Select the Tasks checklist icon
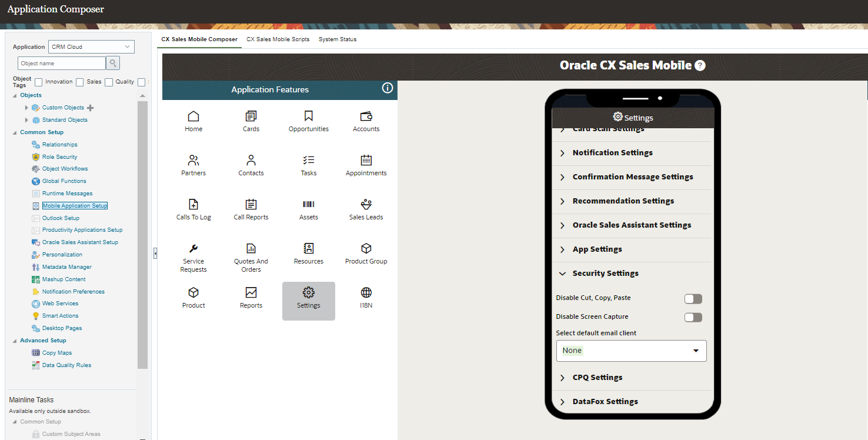The height and width of the screenshot is (440, 868). pyautogui.click(x=309, y=161)
